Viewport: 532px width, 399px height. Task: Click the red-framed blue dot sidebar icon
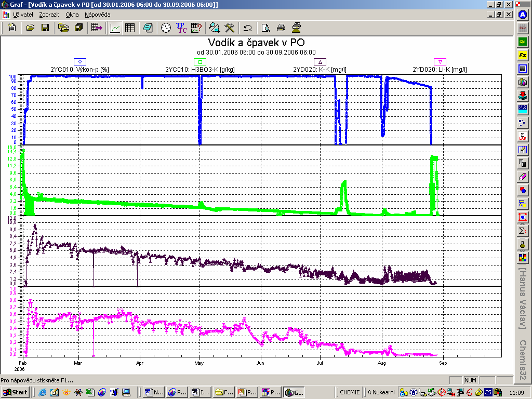click(x=523, y=217)
